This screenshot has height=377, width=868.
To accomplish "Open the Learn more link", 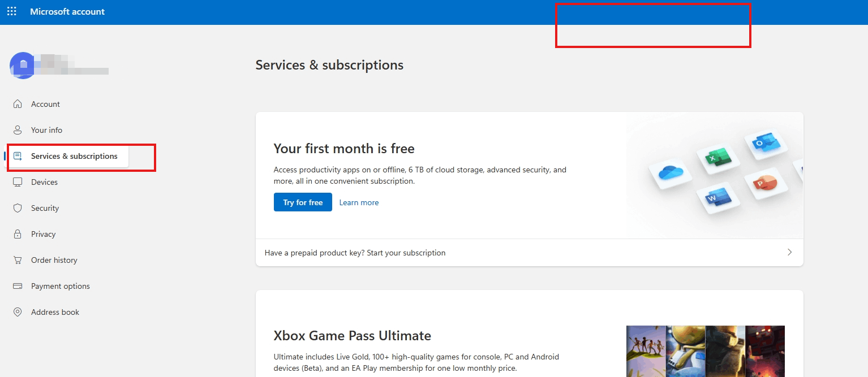I will 359,202.
